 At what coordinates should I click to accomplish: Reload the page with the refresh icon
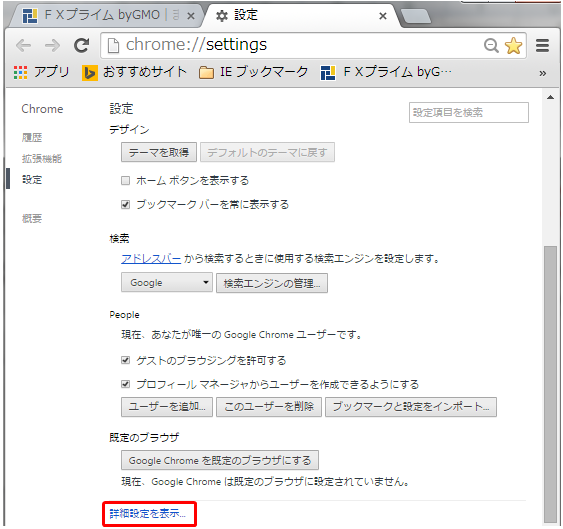[x=82, y=45]
